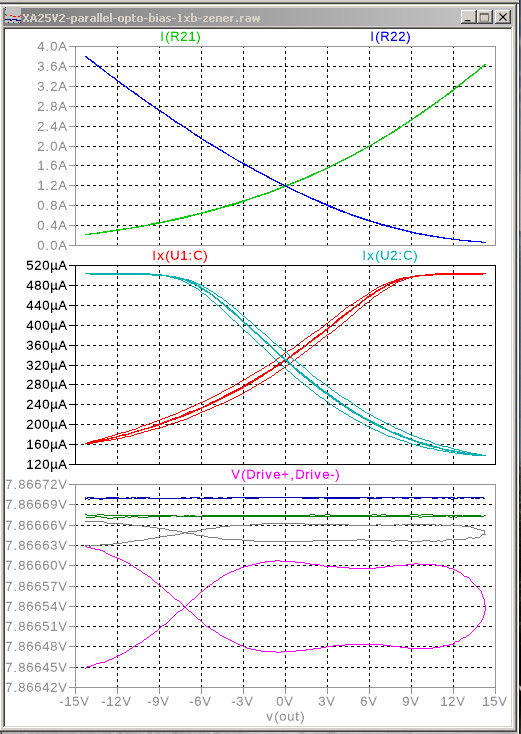Screen dimensions: 521x734
Task: Click the I(R22) trace label
Action: [x=390, y=37]
